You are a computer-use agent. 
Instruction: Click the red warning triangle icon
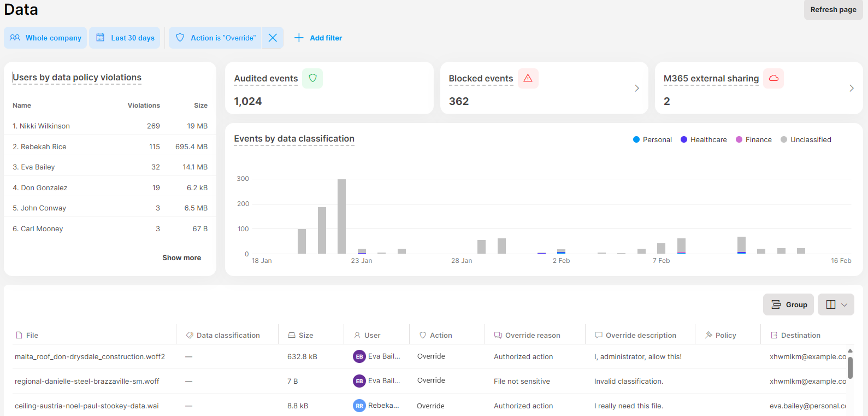point(528,78)
